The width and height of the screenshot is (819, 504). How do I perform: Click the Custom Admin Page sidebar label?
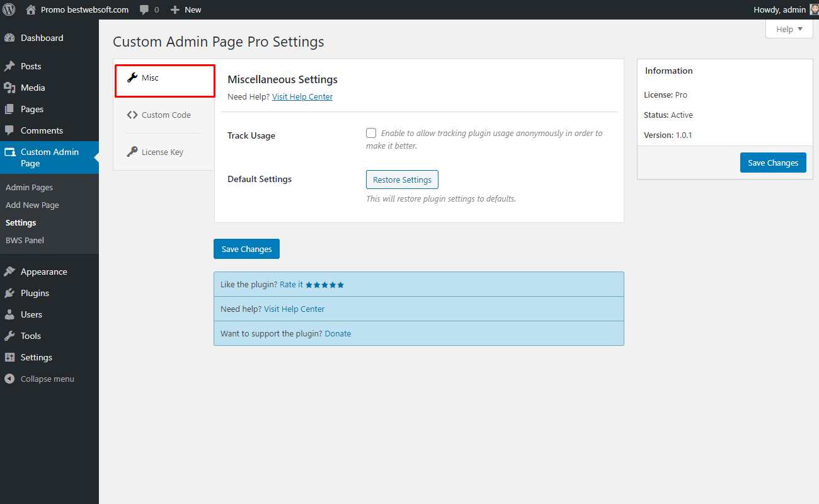click(x=50, y=157)
